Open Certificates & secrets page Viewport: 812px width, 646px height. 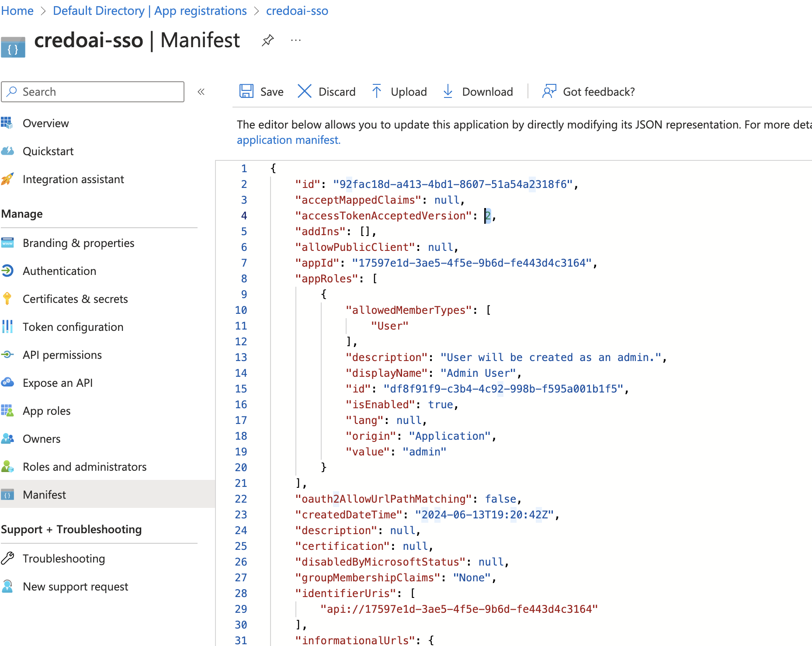pos(75,299)
